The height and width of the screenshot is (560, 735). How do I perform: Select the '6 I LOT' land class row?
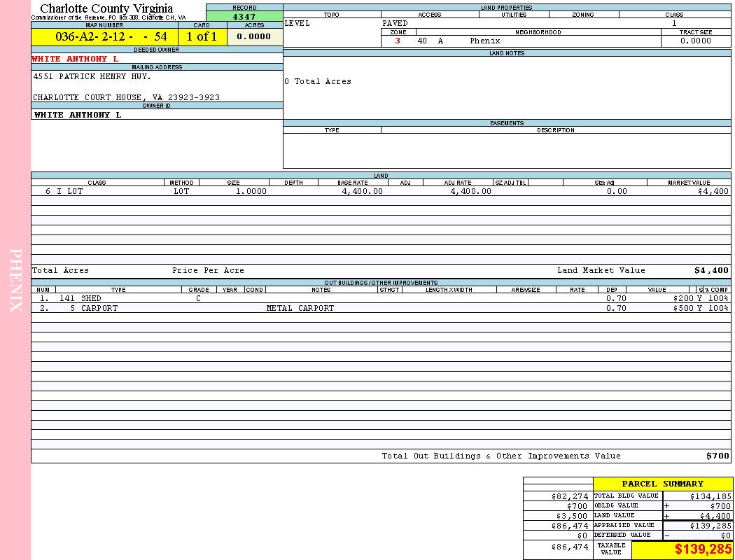tap(64, 191)
